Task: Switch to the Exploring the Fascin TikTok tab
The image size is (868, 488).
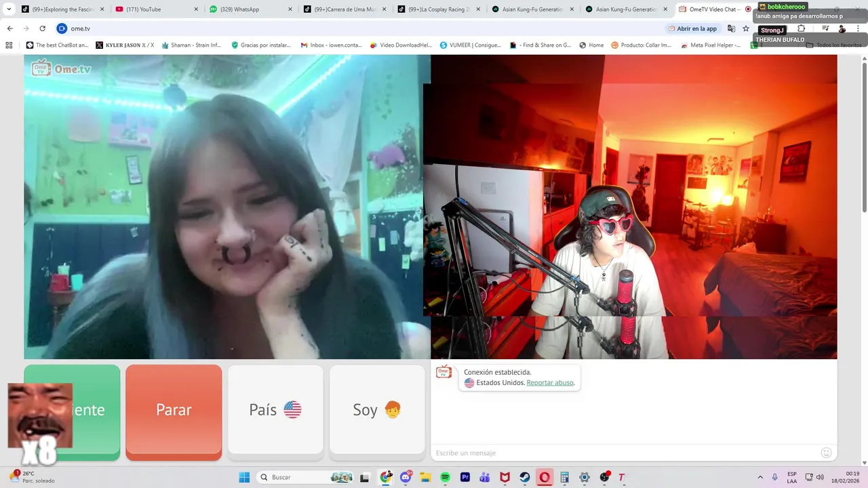Action: 62,9
